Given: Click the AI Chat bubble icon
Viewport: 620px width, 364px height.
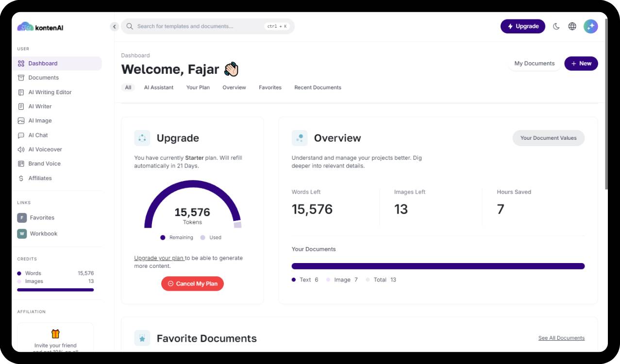Looking at the screenshot, I should [21, 135].
